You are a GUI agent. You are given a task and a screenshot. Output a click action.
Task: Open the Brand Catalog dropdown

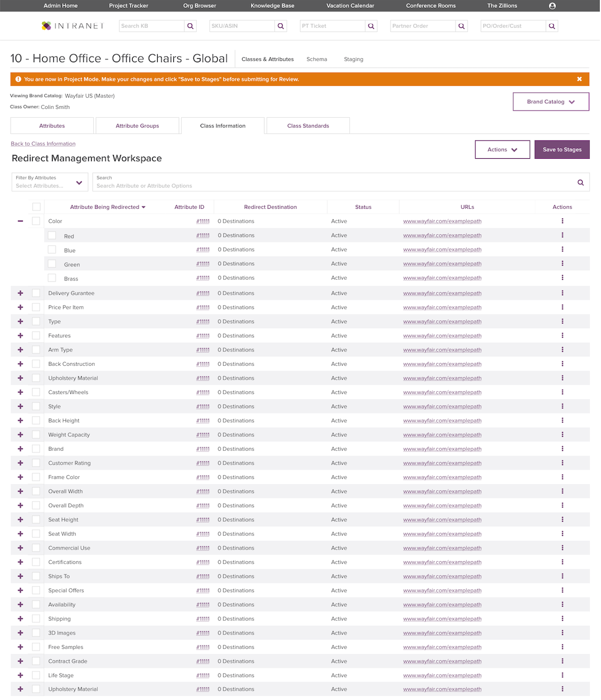point(550,102)
